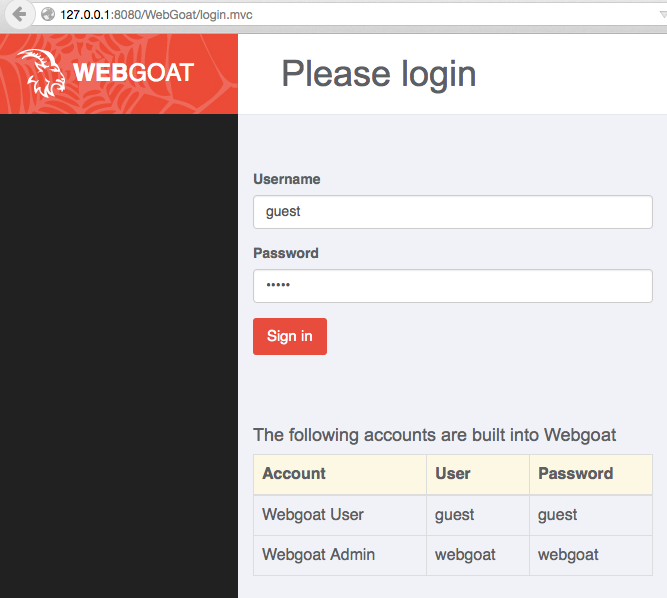The image size is (667, 598).
Task: Select the Account column header
Action: point(294,473)
